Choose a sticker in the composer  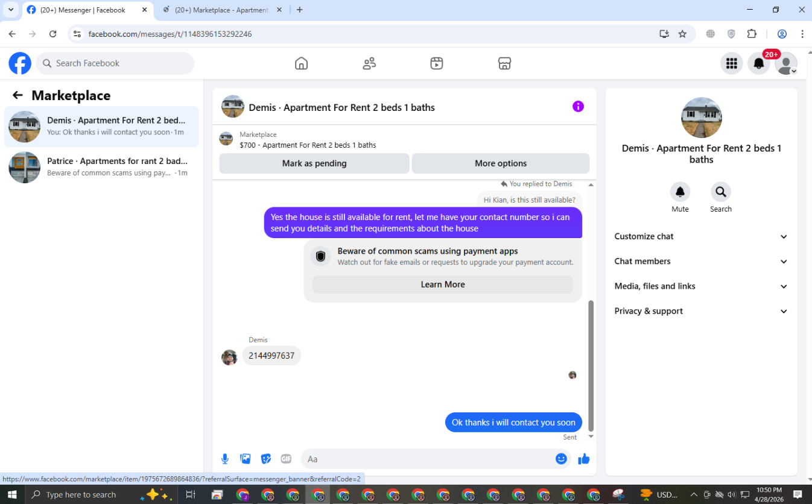[266, 459]
